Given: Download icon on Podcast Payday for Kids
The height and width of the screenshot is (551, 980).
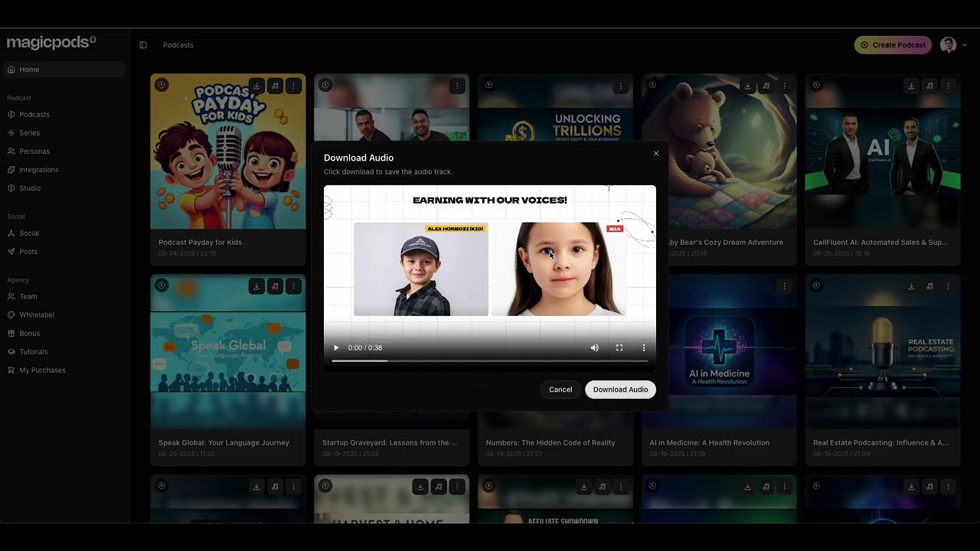Looking at the screenshot, I should tap(257, 86).
